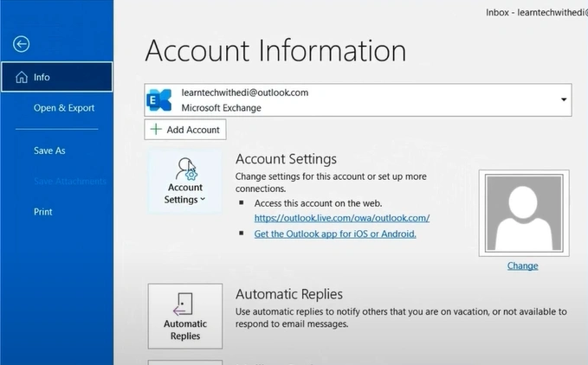Click the back arrow circle icon
The image size is (588, 365).
(x=22, y=44)
